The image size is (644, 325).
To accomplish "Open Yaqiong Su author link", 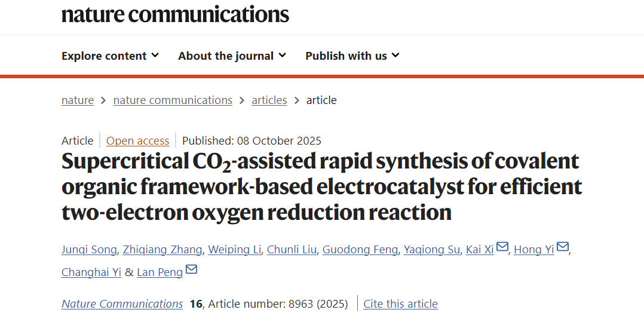I will [432, 250].
